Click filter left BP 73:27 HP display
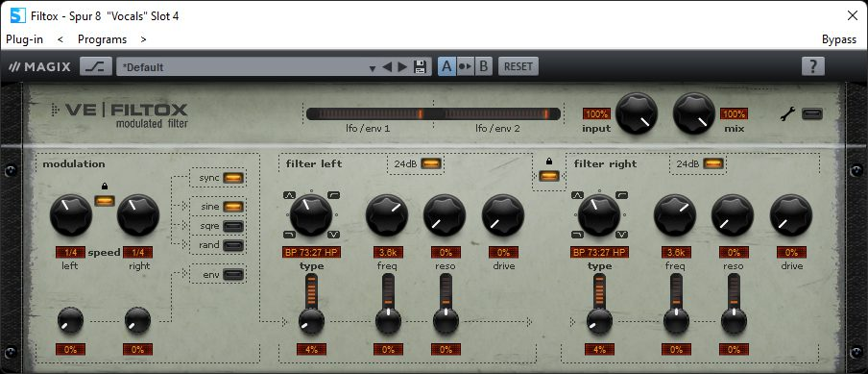 tap(311, 253)
